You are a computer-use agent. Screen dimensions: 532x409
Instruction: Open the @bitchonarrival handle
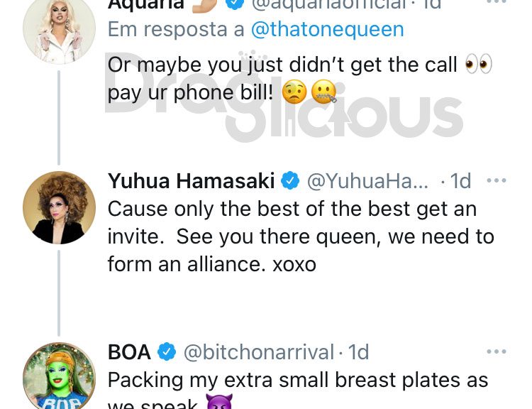pos(259,352)
